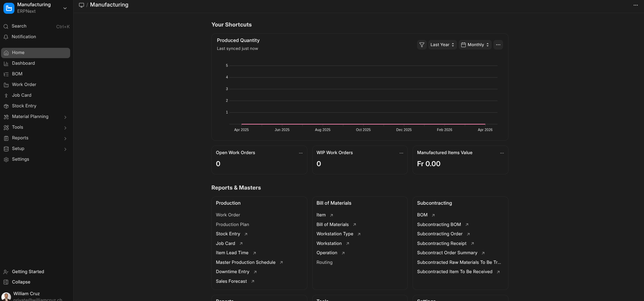Select Work Order in the sidebar
644x301 pixels.
click(x=36, y=85)
